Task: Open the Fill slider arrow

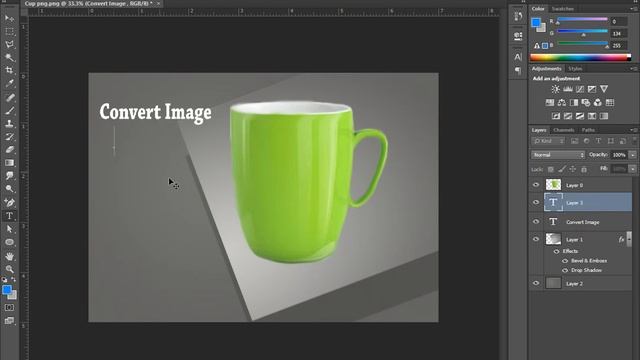Action: click(x=633, y=169)
